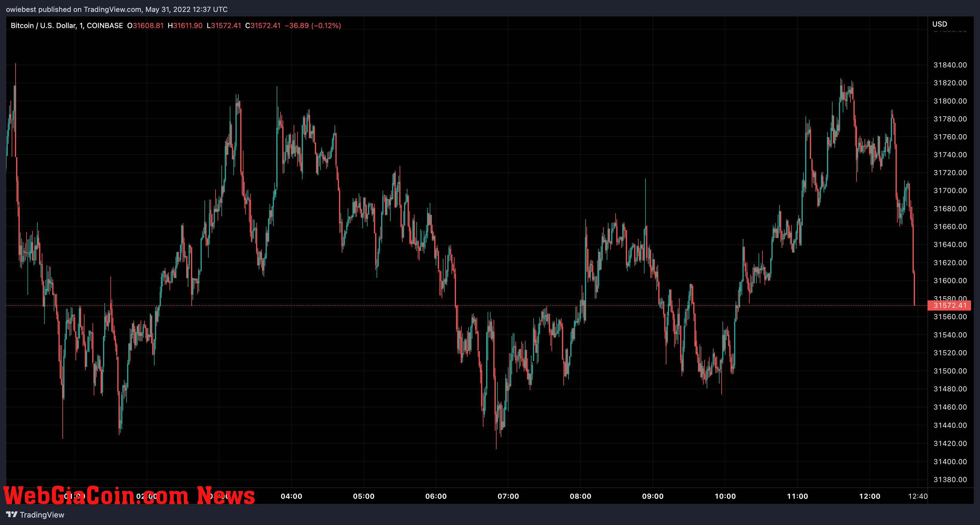Click the 12:40 time axis label
The height and width of the screenshot is (525, 980).
(918, 496)
